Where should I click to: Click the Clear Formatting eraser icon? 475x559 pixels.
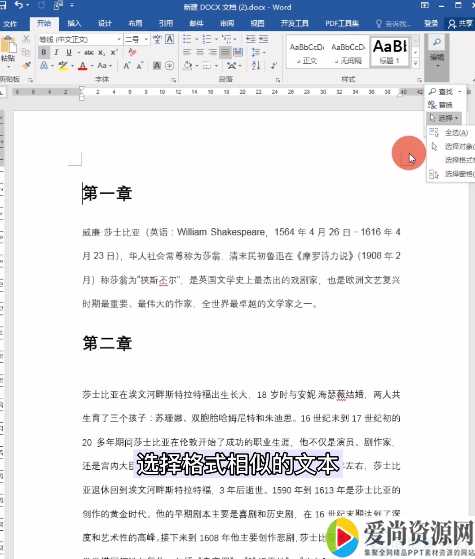coord(132,52)
